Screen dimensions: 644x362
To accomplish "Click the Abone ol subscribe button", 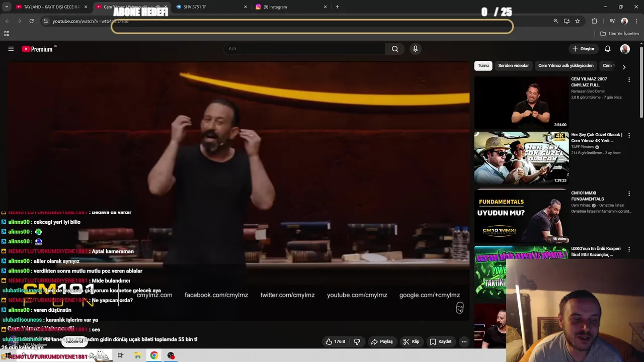I will (74, 341).
